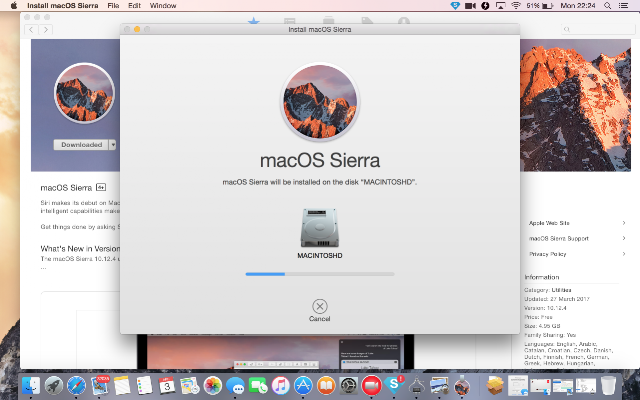This screenshot has height=400, width=640.
Task: Click the blue diamond menu bar icon
Action: point(455,6)
